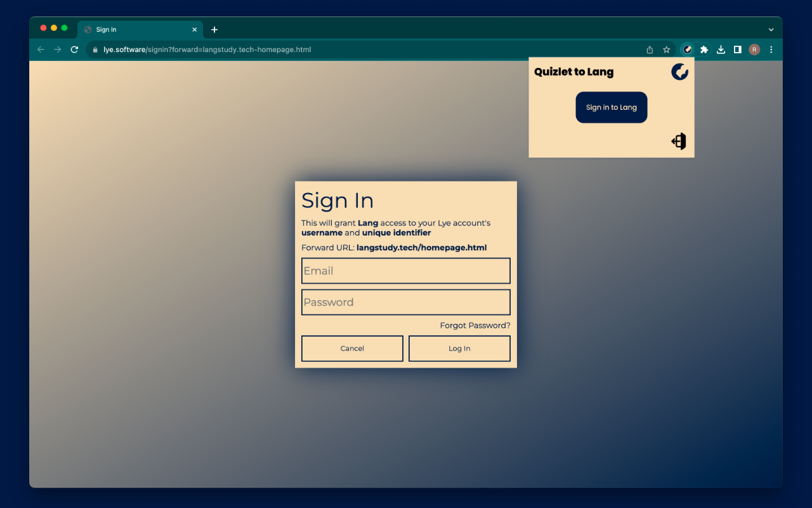Click the Lang logo in extension popup

(x=679, y=72)
